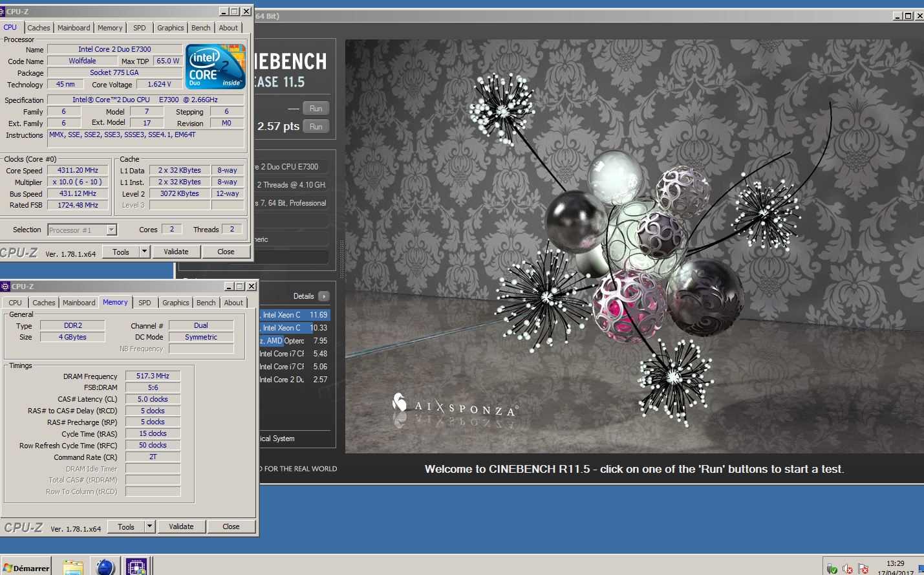Click Tools button in top CPU-Z
Viewport: 924px width, 575px height.
tap(121, 252)
